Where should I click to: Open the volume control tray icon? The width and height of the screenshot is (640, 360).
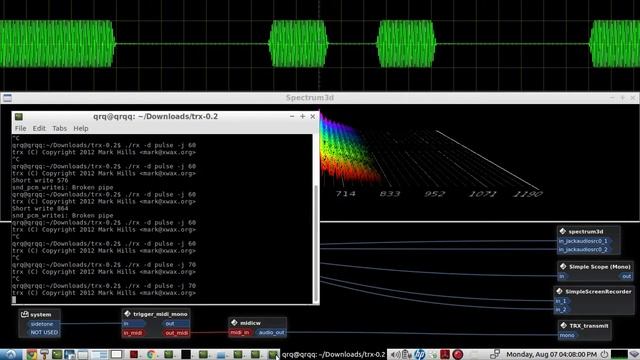click(395, 354)
